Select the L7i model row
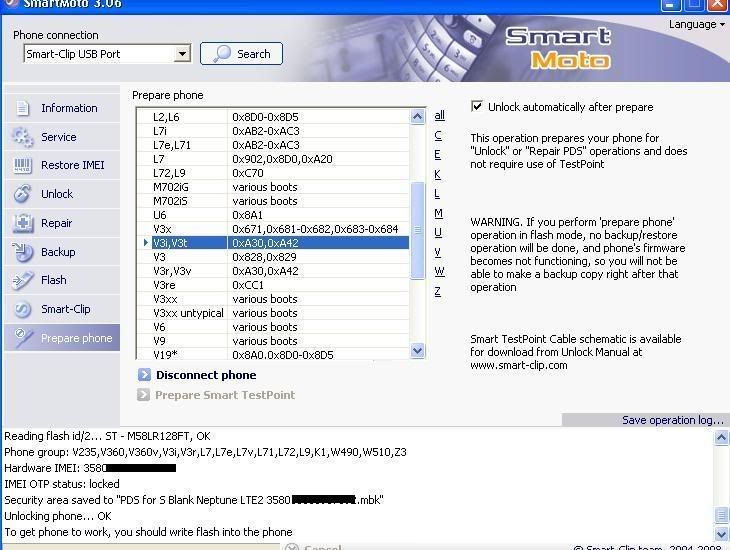This screenshot has height=550, width=730. pos(274,131)
